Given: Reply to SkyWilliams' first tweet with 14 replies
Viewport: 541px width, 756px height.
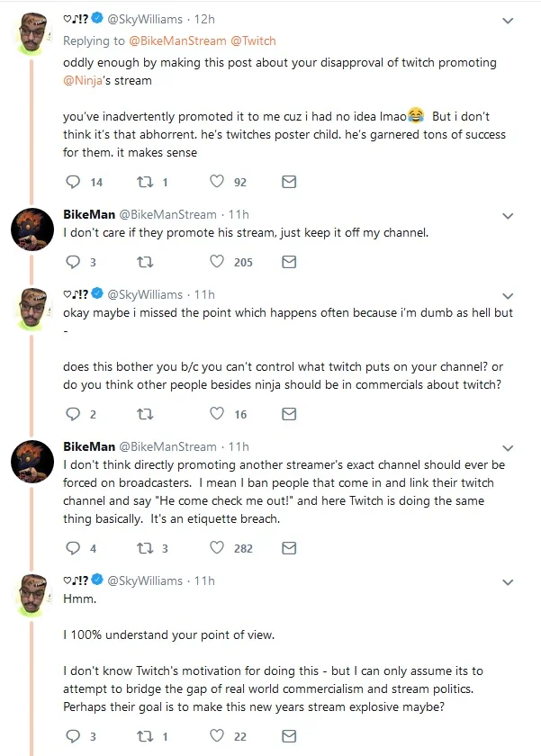Looking at the screenshot, I should 73,182.
